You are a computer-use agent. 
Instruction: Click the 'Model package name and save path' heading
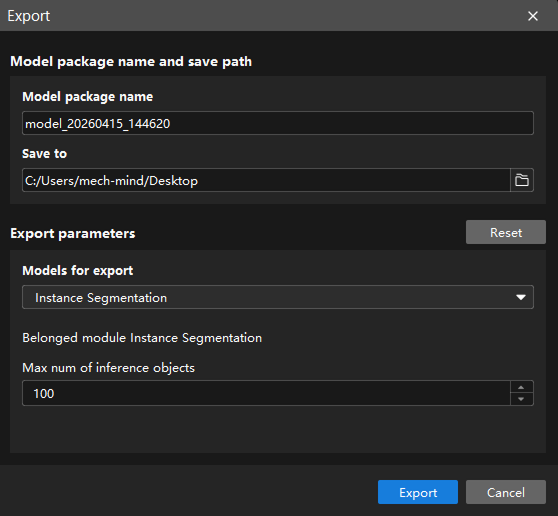tap(131, 62)
